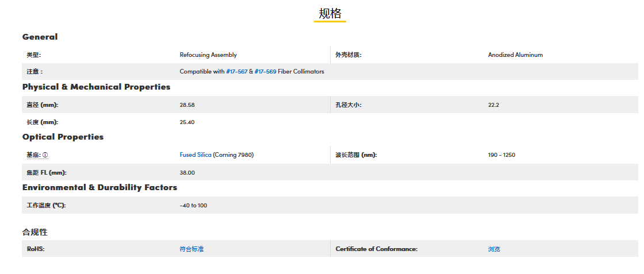Viewport: 644px width, 274px height.
Task: Open the #17-567 fiber collimator link
Action: point(236,72)
